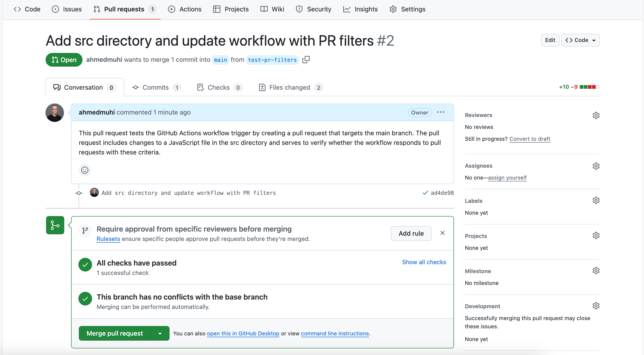This screenshot has height=355, width=644.
Task: Copy the head branch name icon
Action: [306, 60]
